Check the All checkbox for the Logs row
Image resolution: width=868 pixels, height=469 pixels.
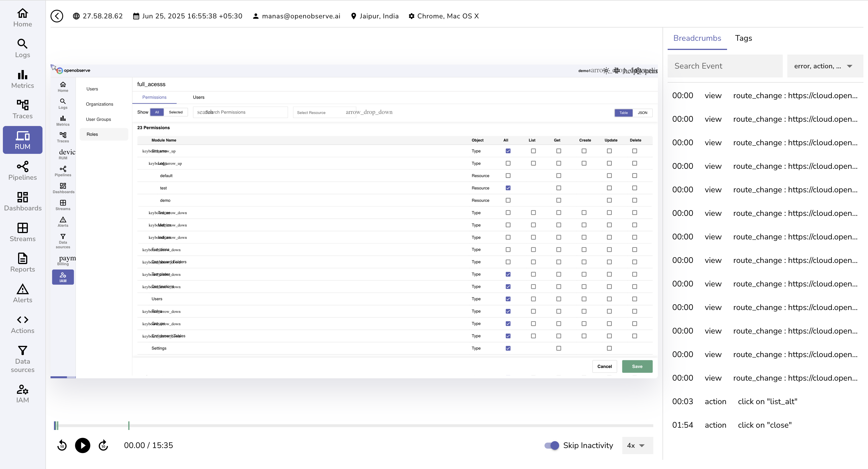pyautogui.click(x=508, y=163)
